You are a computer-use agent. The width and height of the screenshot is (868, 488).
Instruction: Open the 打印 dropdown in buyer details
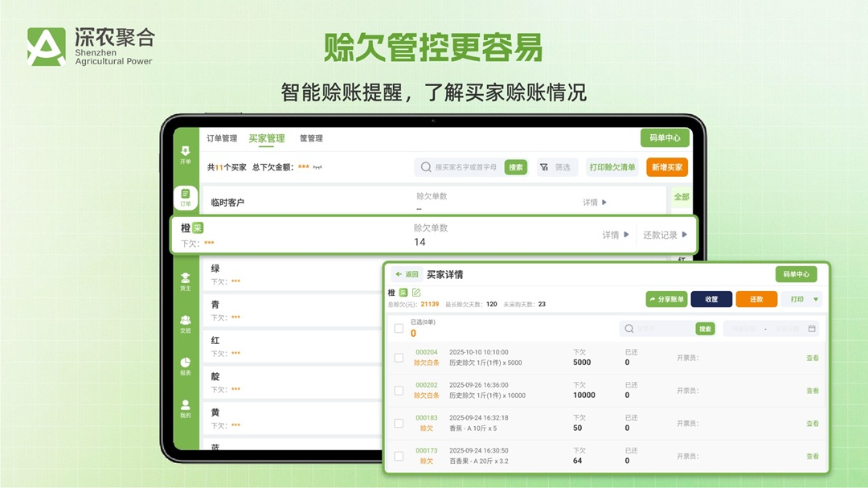pyautogui.click(x=799, y=299)
